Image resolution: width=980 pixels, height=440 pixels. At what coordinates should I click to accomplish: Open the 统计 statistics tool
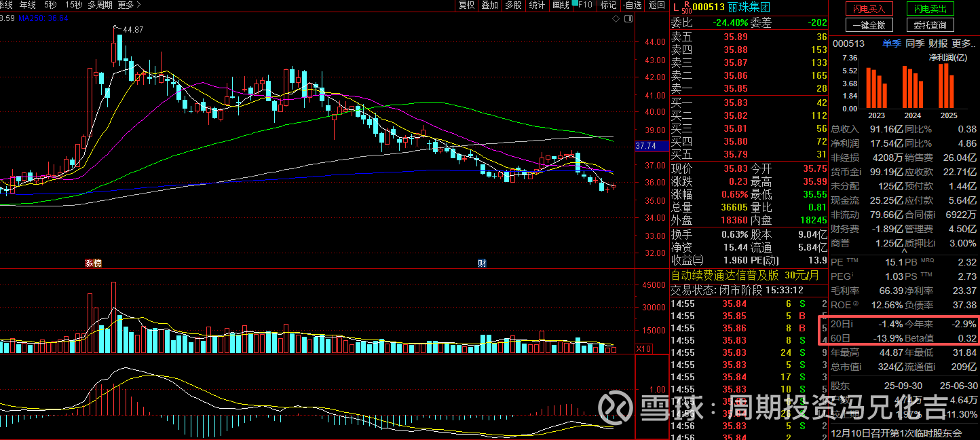[x=537, y=5]
